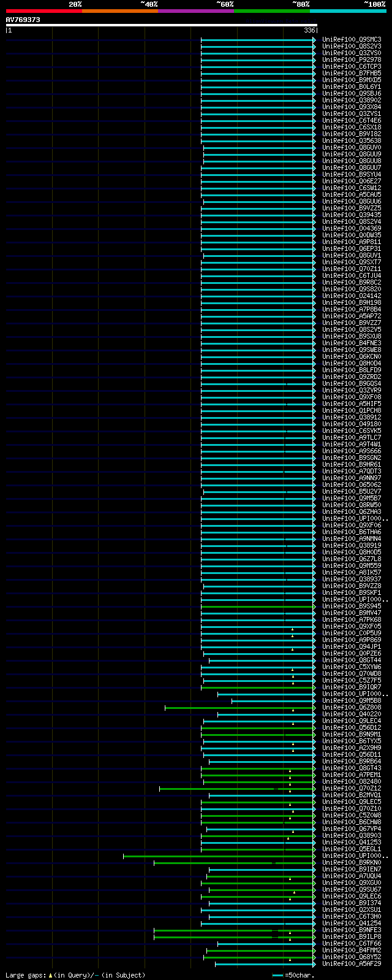Click the orange ~40% identity legend segment
This screenshot has height=980, width=392.
coord(120,11)
